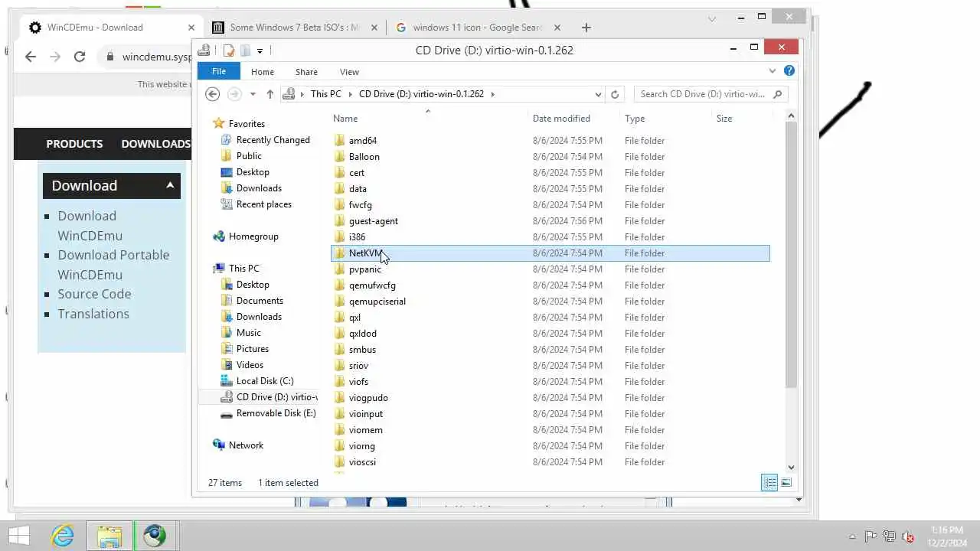
Task: Switch to Large icons view layout
Action: tap(786, 482)
